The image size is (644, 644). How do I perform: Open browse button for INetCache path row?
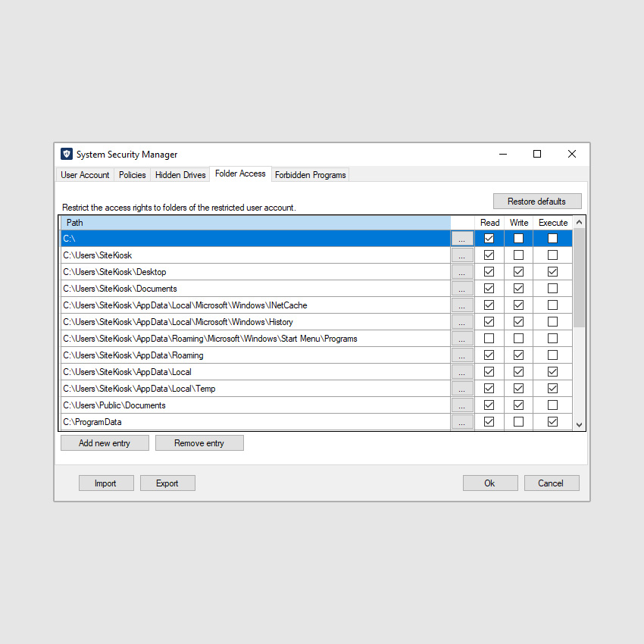click(462, 305)
